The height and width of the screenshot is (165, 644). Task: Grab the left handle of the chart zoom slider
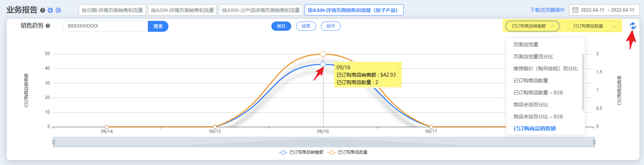(53, 142)
